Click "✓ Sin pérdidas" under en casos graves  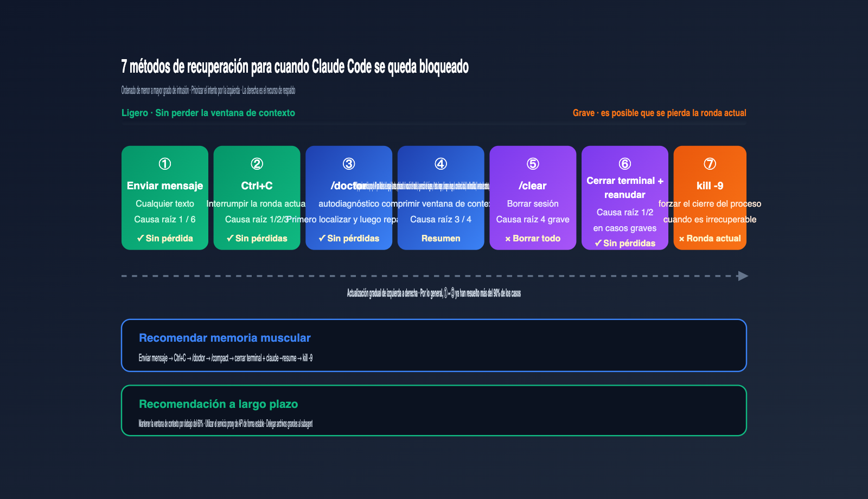(625, 243)
